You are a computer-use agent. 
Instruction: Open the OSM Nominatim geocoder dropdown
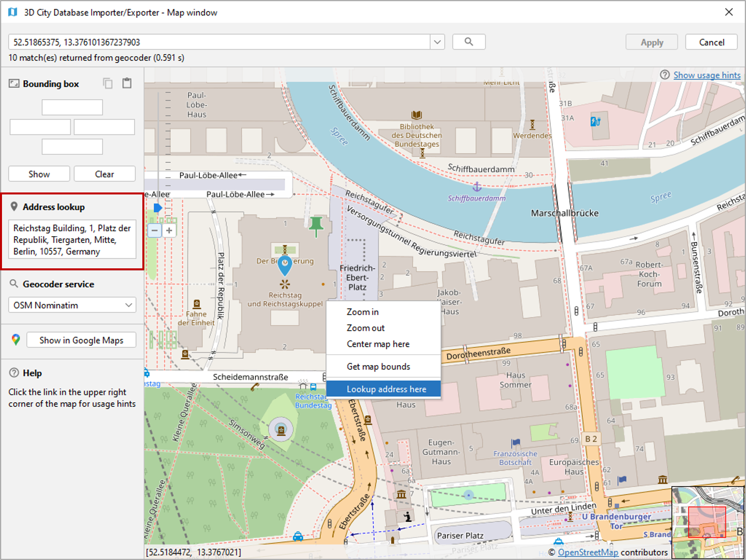click(72, 305)
